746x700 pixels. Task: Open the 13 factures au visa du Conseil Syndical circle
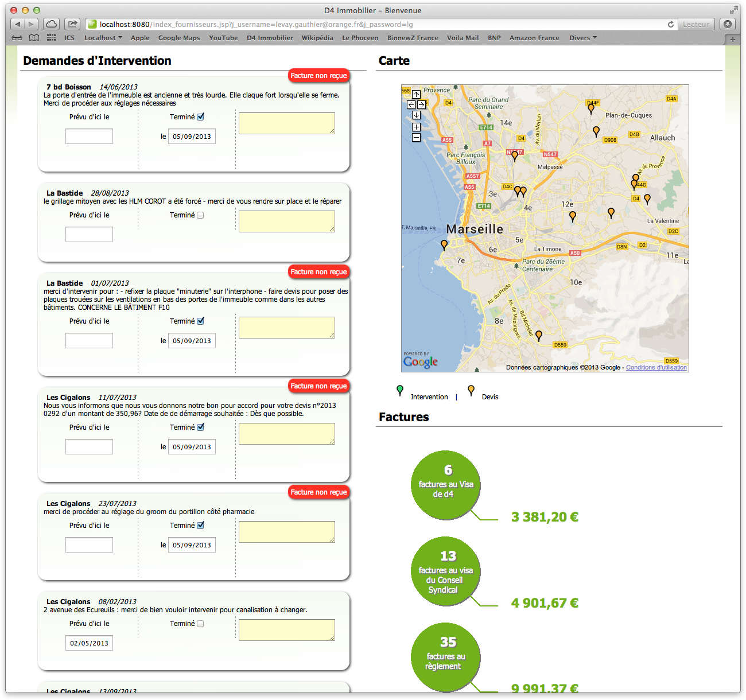click(445, 571)
